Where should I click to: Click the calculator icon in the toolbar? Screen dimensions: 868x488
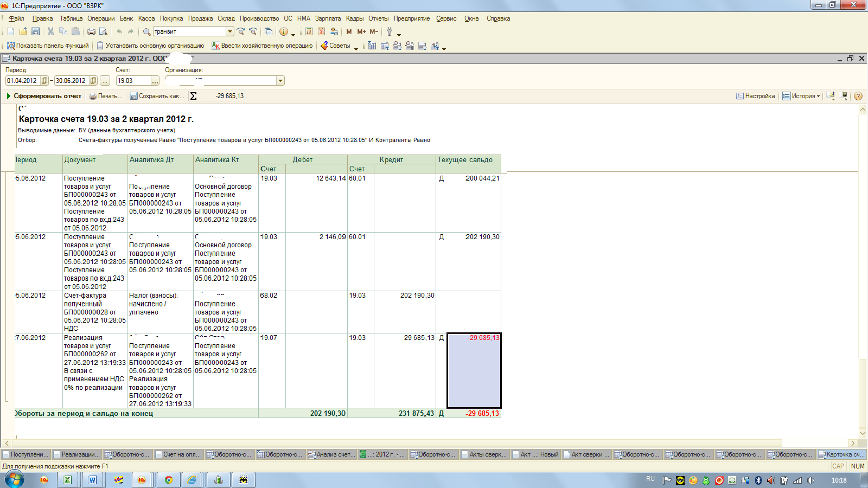pos(309,32)
